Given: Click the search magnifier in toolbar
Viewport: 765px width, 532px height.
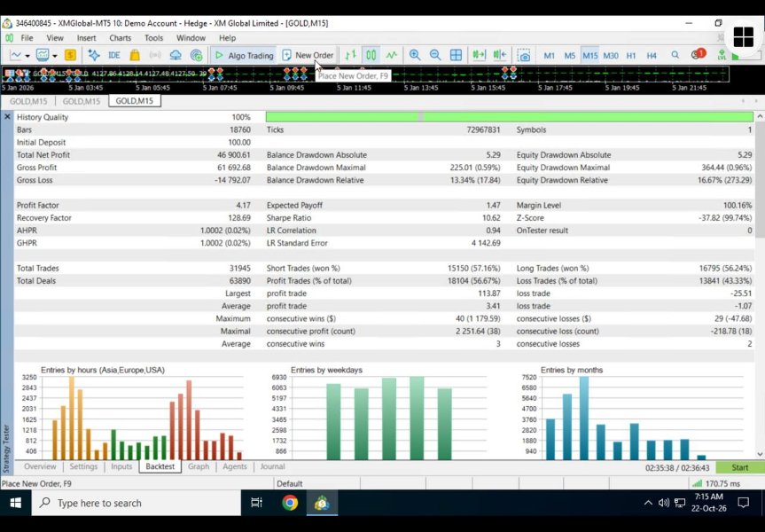Looking at the screenshot, I should (675, 55).
